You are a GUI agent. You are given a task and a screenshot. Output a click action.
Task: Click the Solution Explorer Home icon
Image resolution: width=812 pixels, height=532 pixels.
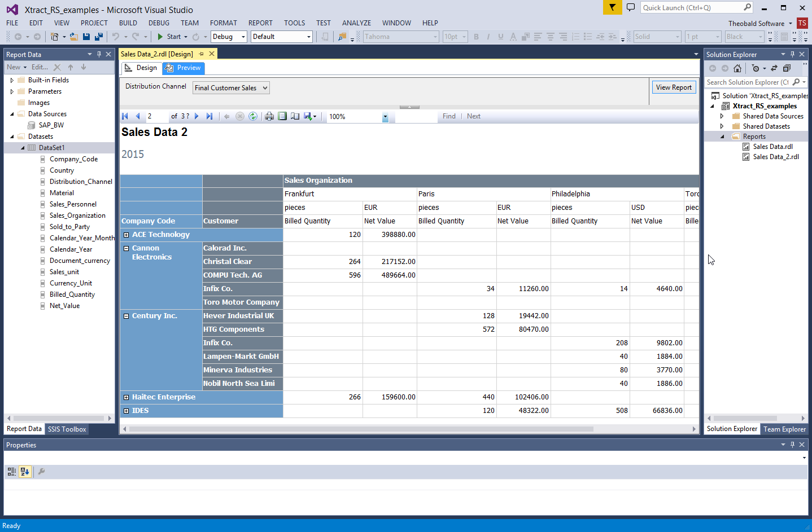pyautogui.click(x=737, y=68)
